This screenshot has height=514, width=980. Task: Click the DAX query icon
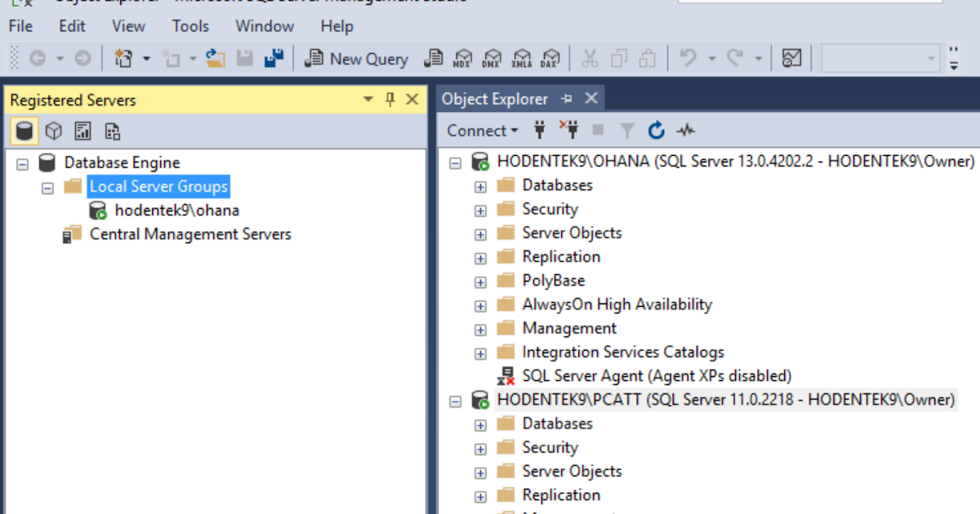coord(550,59)
